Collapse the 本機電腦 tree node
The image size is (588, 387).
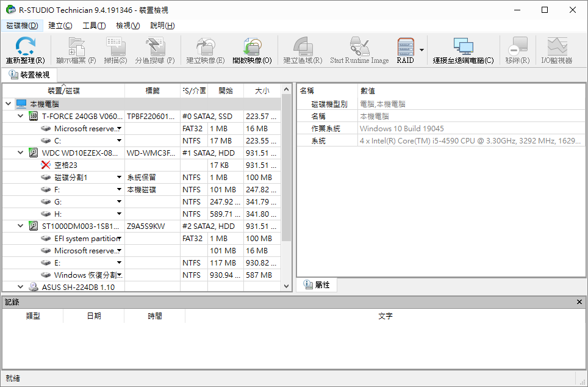tap(9, 104)
